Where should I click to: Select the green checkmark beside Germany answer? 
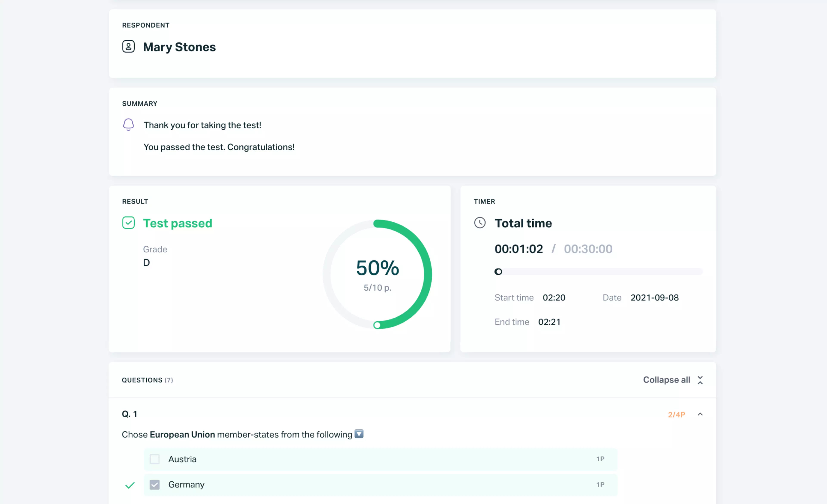tap(130, 485)
